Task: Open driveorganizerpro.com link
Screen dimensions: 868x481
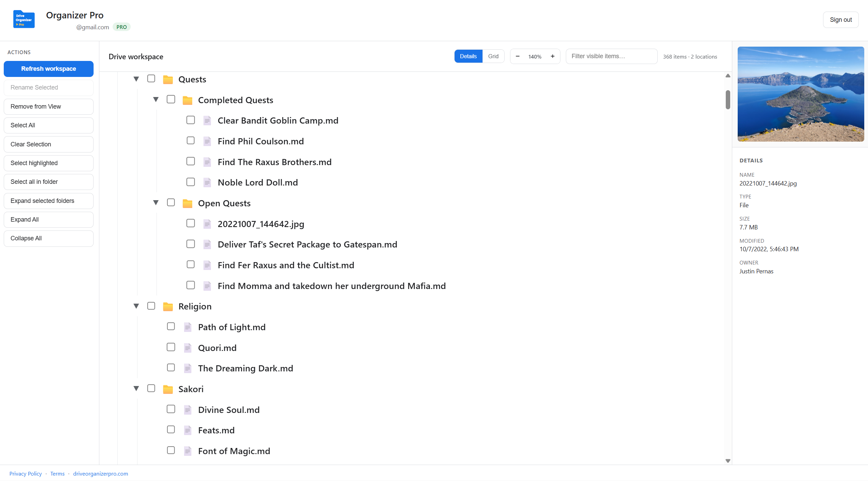Action: click(x=101, y=474)
